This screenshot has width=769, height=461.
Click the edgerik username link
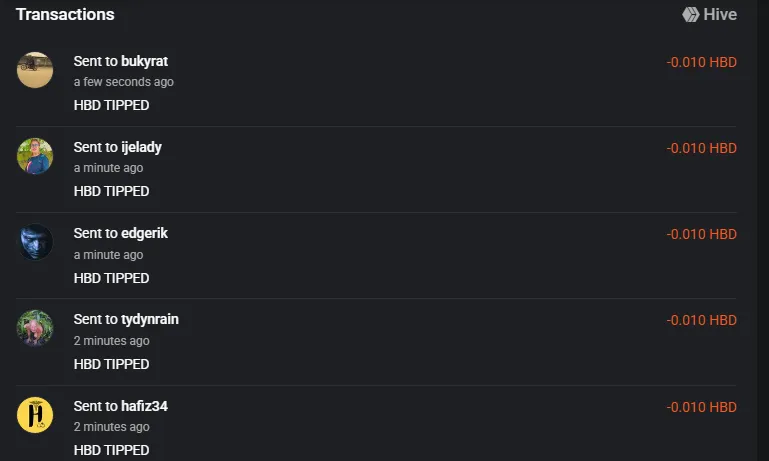pyautogui.click(x=144, y=233)
